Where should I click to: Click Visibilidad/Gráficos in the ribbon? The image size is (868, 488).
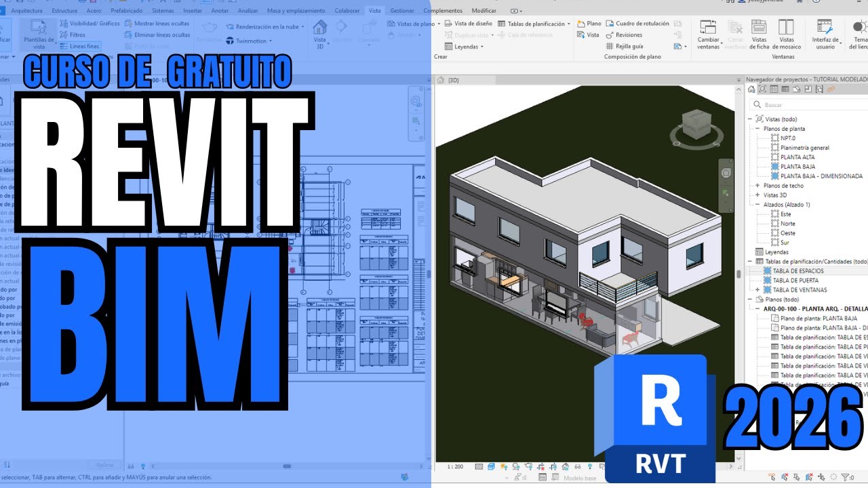pos(90,24)
